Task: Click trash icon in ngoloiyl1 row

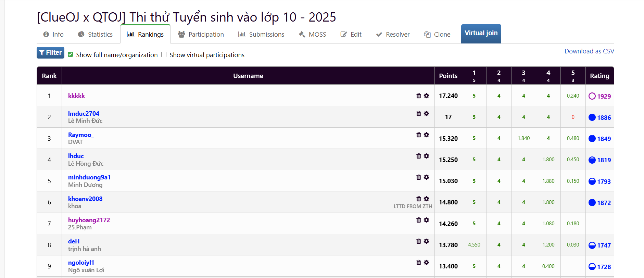Action: pyautogui.click(x=418, y=262)
